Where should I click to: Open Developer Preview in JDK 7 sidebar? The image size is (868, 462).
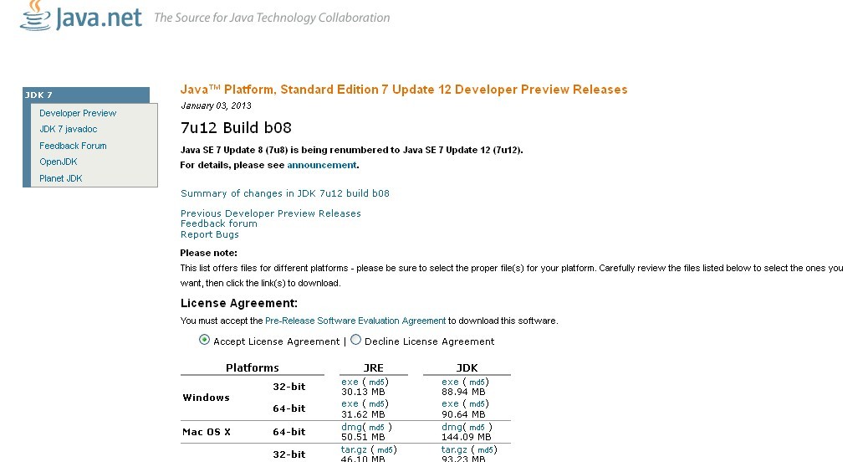pos(78,113)
